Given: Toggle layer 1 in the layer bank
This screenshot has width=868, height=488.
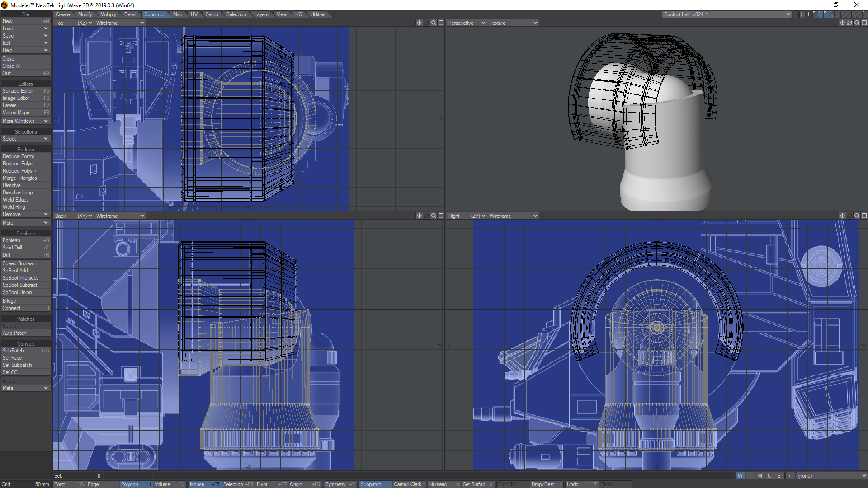Looking at the screenshot, I should [815, 14].
